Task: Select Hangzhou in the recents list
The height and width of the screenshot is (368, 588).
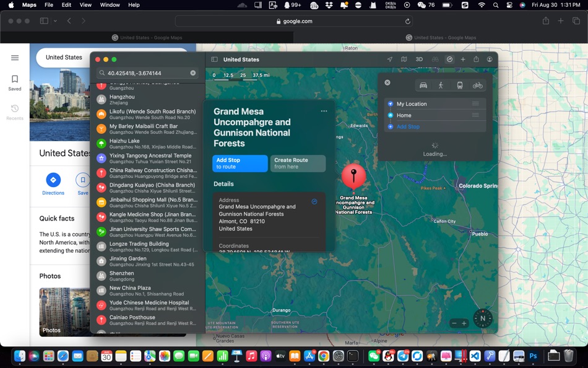Action: pos(148,100)
